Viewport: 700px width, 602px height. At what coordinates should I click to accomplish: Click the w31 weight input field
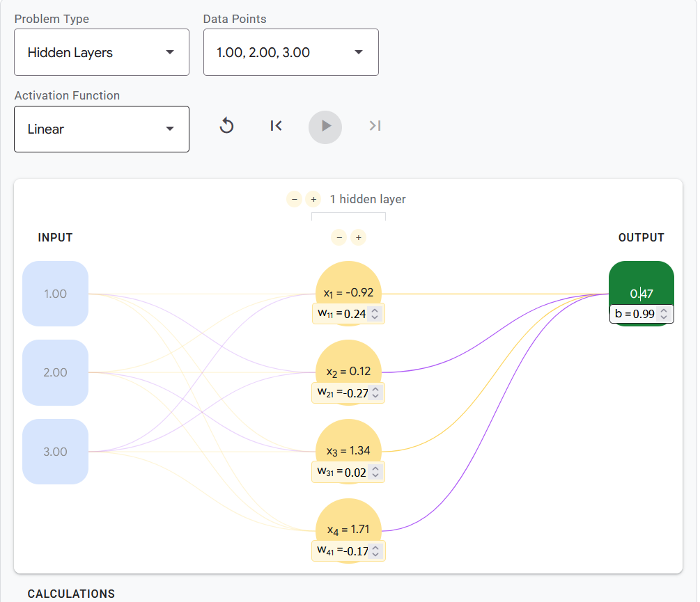(x=348, y=473)
